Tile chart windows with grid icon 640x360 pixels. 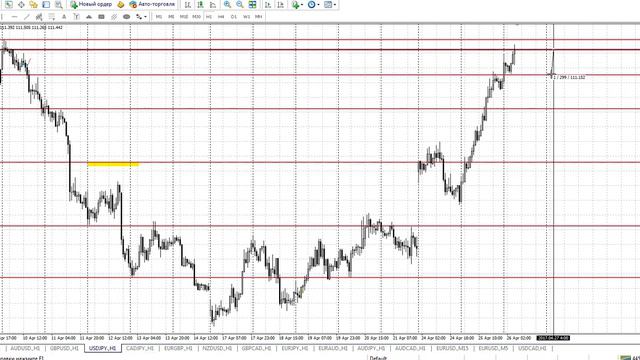253,4
